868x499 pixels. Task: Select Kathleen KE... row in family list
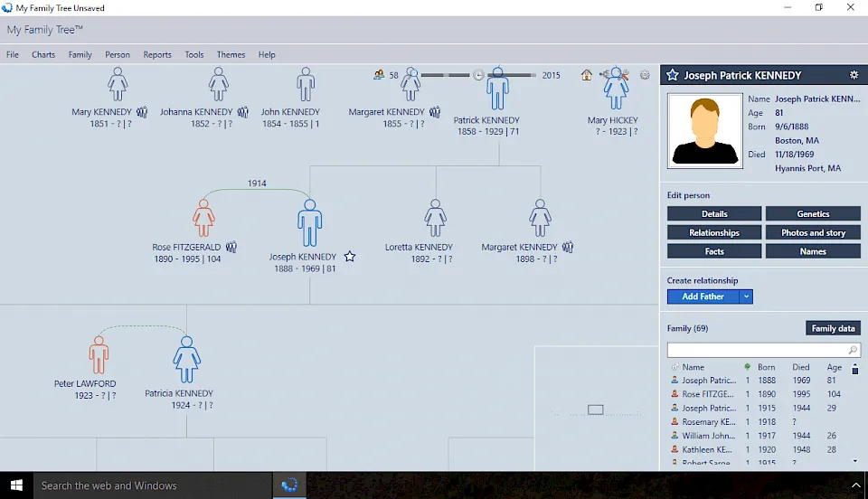(x=758, y=450)
